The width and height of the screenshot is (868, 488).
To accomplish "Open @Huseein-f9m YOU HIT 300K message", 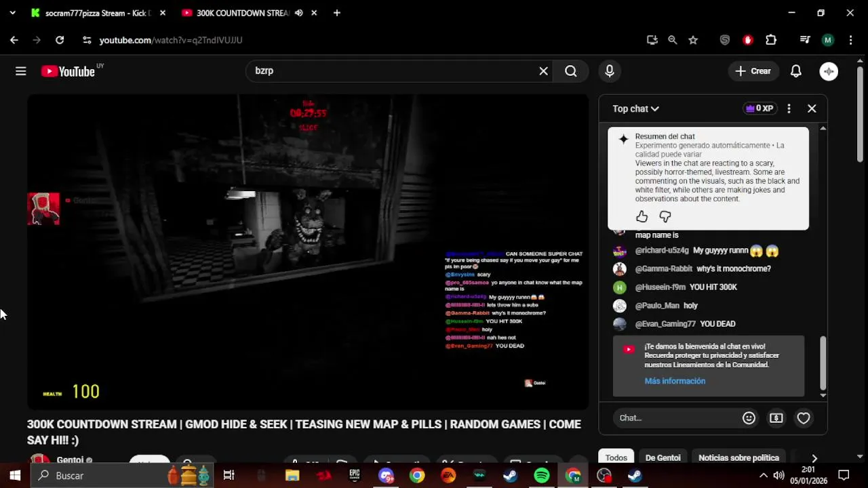I will [x=675, y=287].
